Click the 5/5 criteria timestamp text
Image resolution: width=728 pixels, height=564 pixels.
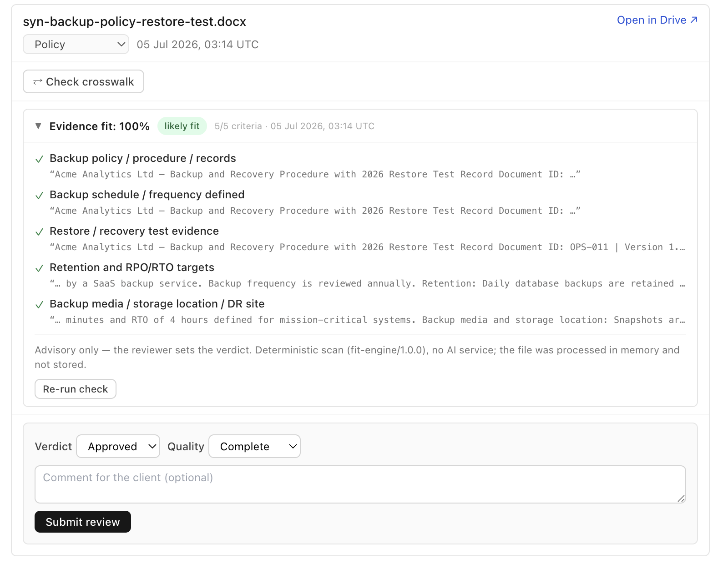(294, 126)
